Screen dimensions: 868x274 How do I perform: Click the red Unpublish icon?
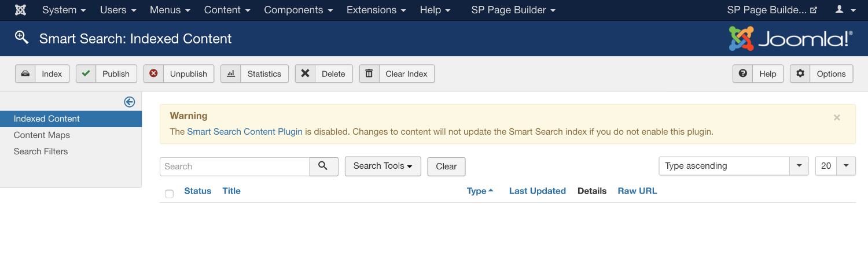153,74
